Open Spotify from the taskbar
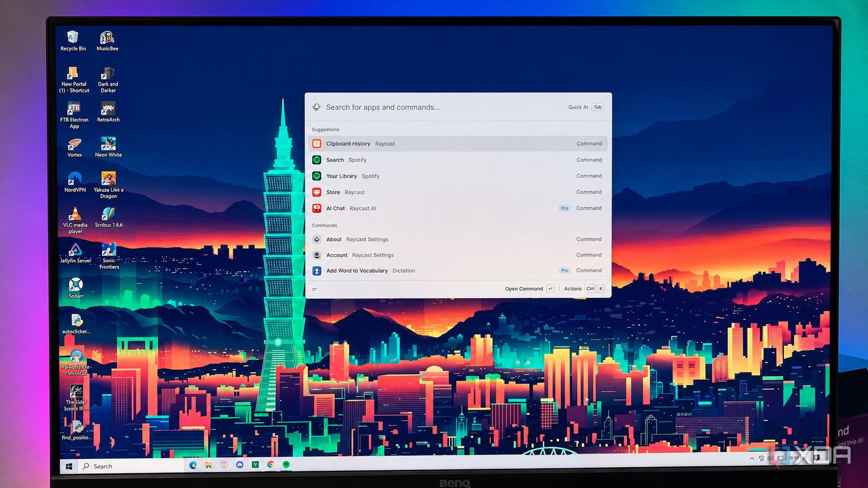Screen dimensions: 868x488 point(286,465)
